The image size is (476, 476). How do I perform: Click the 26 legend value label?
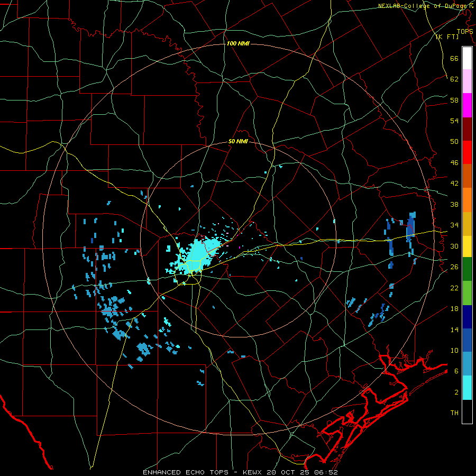click(x=454, y=267)
